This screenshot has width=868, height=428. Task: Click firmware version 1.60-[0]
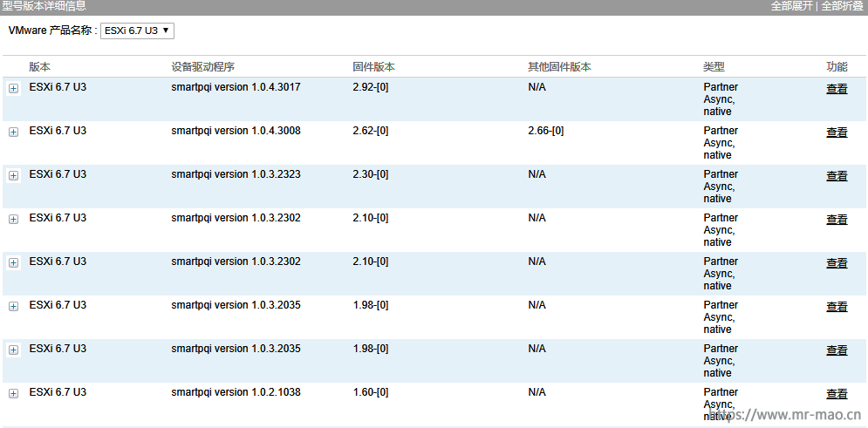click(x=371, y=392)
